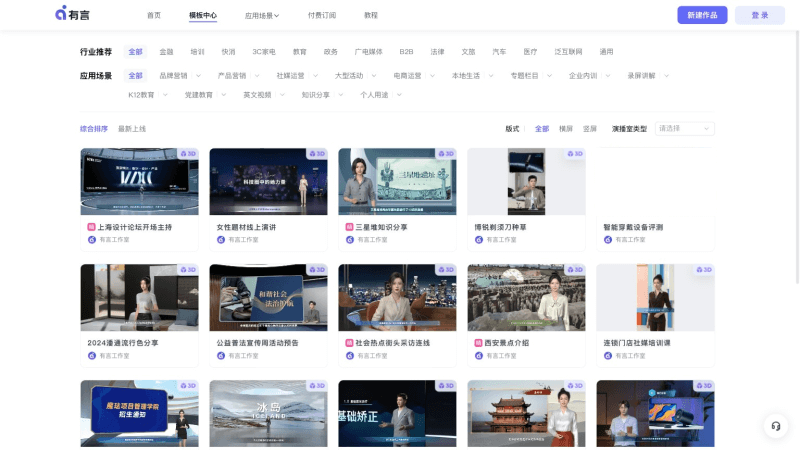Click 3D badge on 连锁门店社媒培训课 card
The width and height of the screenshot is (800, 450).
(x=703, y=270)
